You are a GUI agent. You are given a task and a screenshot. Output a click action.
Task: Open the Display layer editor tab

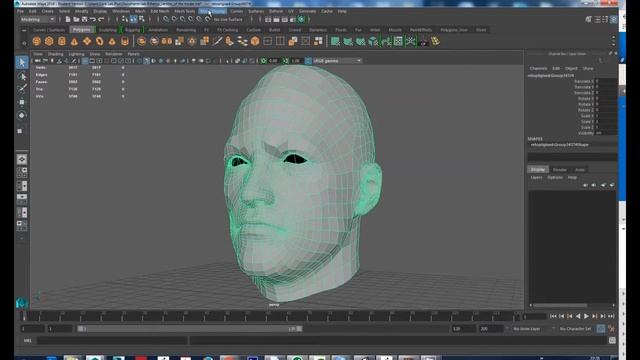[x=538, y=169]
